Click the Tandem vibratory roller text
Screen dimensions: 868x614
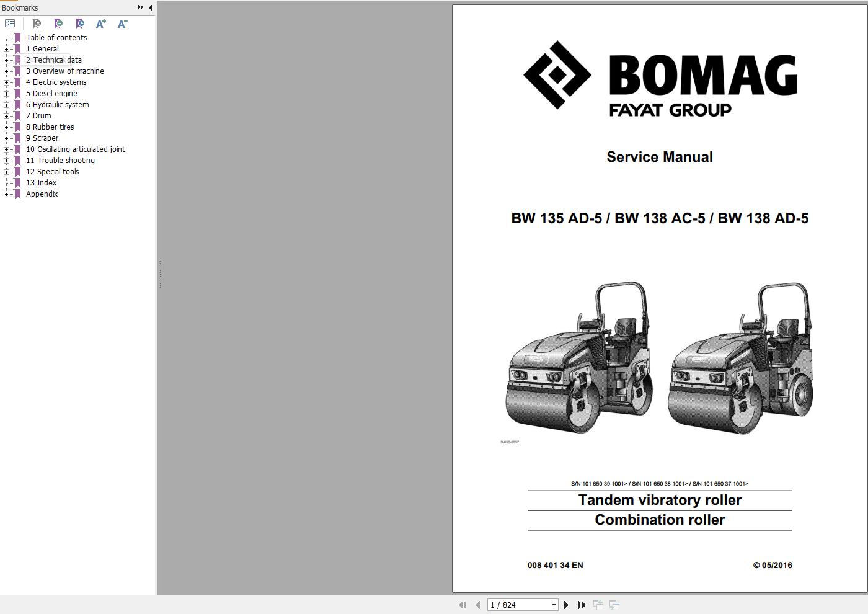660,500
